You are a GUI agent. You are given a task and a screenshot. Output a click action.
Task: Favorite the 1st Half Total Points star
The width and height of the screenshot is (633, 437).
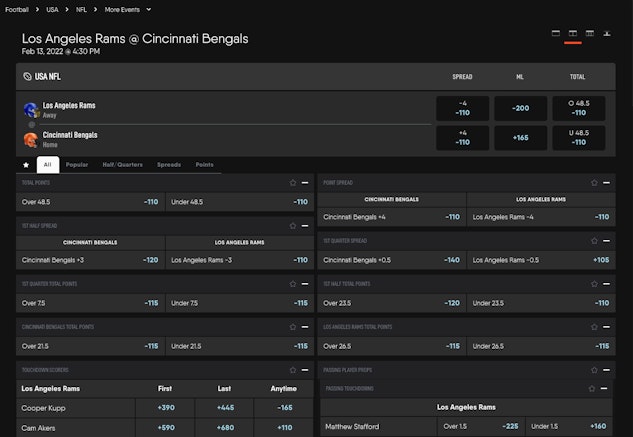594,284
